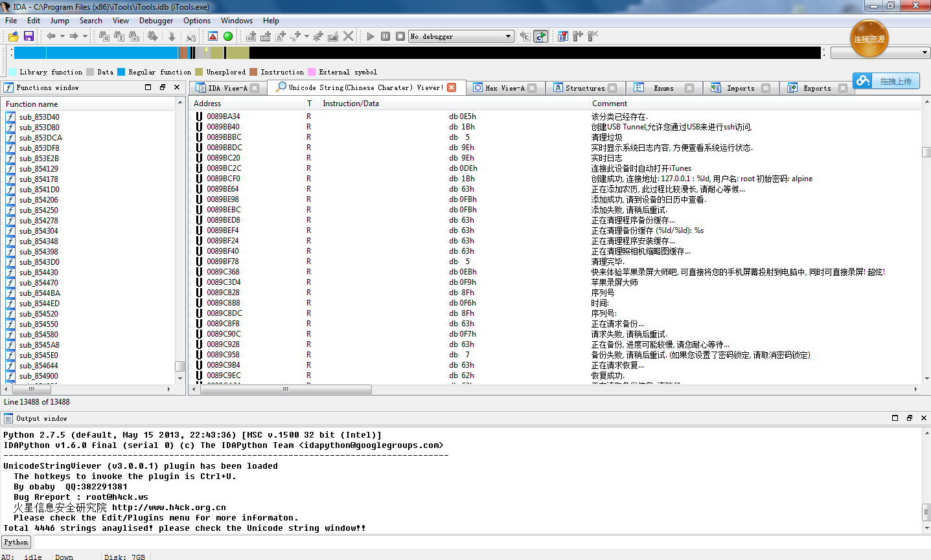931x560 pixels.
Task: Select function sub_854900 in list
Action: coord(91,376)
